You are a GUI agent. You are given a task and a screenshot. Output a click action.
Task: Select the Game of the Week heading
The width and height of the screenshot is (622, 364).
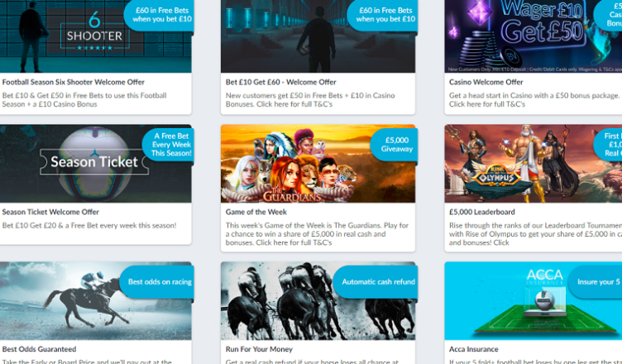(x=257, y=213)
